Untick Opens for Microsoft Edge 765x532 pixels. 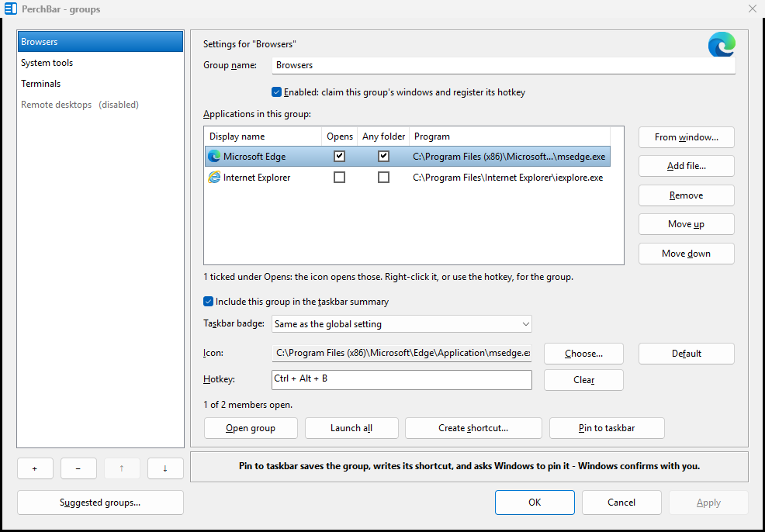(x=340, y=157)
